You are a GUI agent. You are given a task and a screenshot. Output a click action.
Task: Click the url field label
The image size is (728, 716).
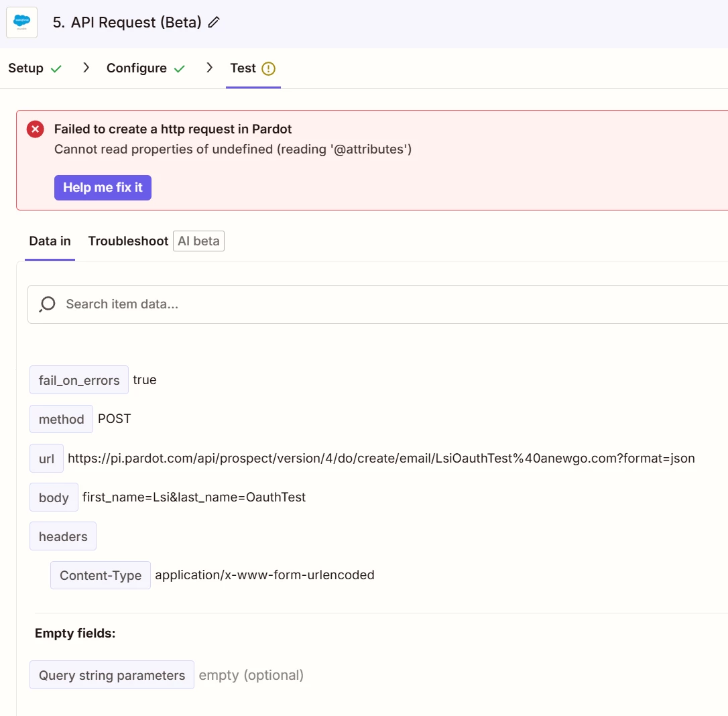pyautogui.click(x=46, y=459)
